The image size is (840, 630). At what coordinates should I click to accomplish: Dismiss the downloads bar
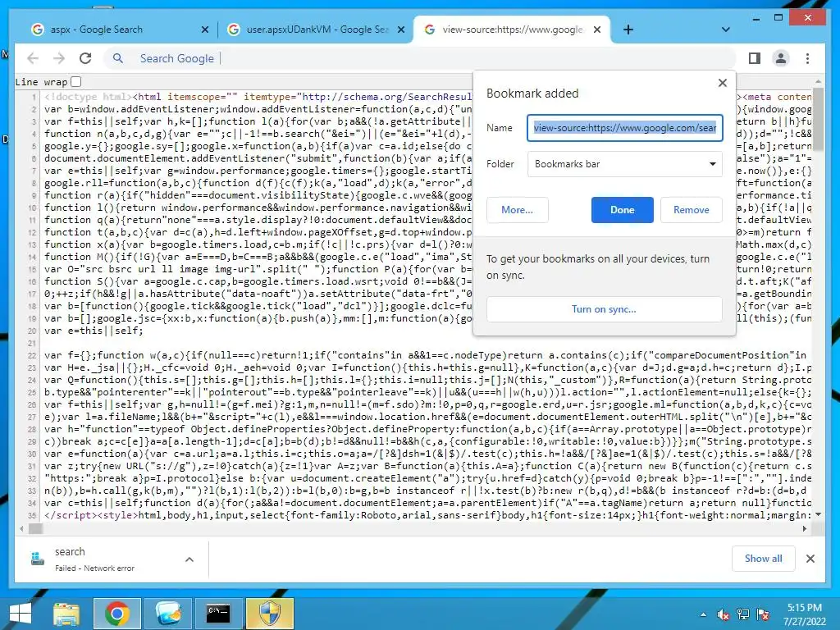[810, 559]
